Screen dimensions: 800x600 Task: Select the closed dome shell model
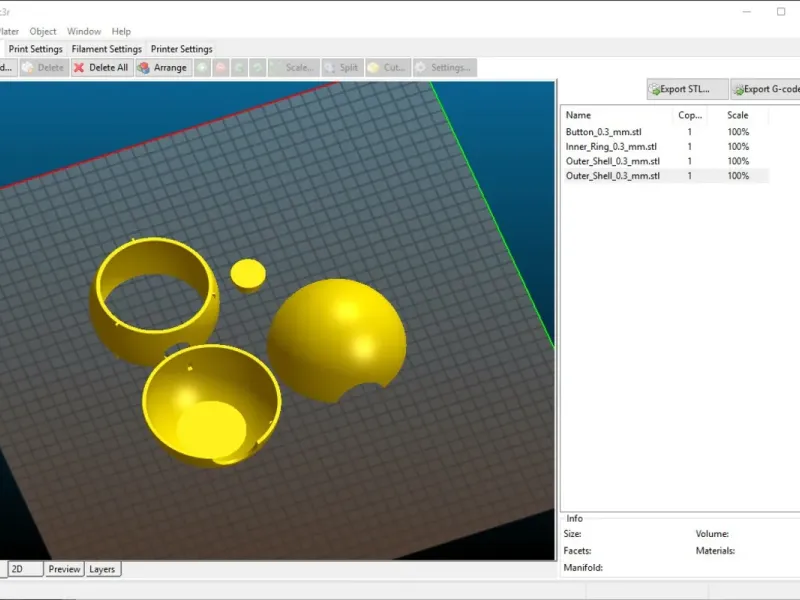click(x=337, y=339)
